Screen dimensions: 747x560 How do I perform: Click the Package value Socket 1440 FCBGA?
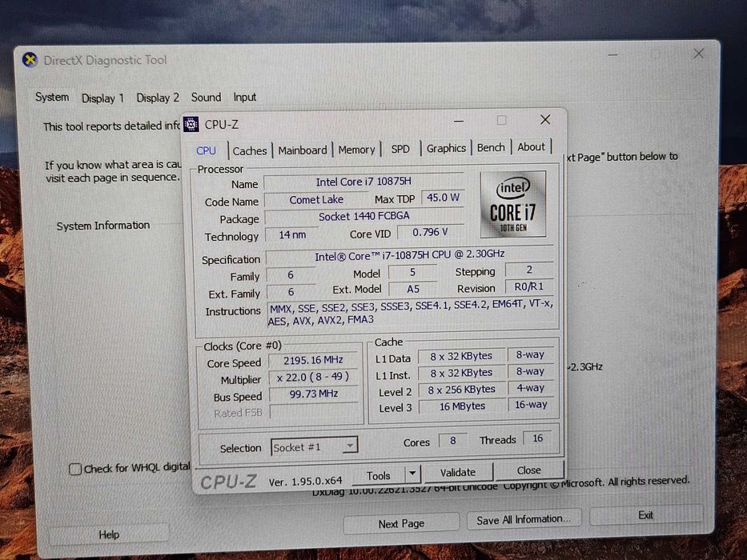(x=364, y=216)
